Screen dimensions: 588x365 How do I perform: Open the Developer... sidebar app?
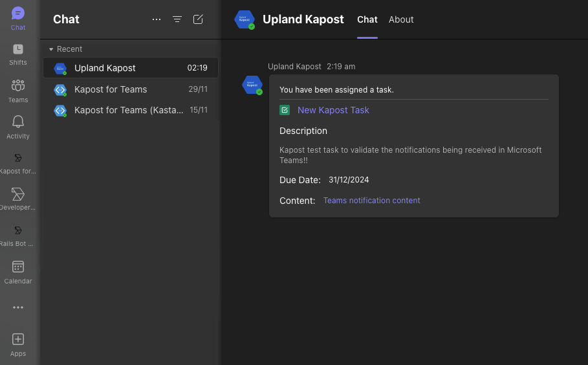pyautogui.click(x=18, y=199)
